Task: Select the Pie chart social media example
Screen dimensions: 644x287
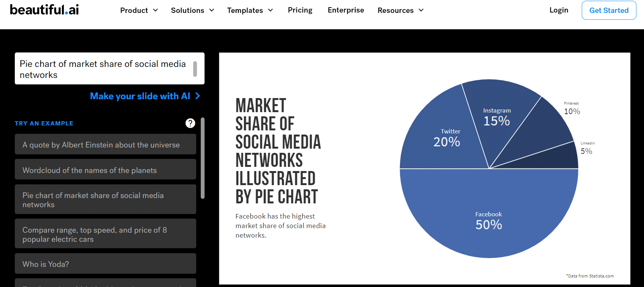Action: pyautogui.click(x=105, y=200)
